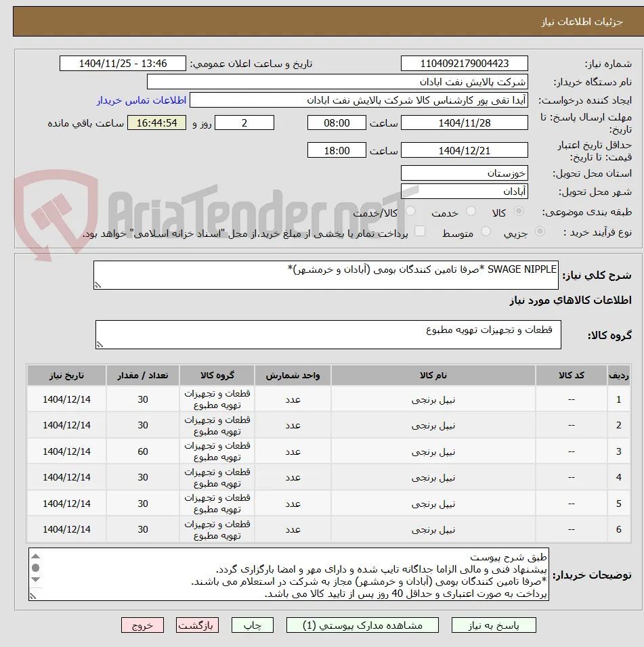
Task: Click the گروه کالا column header in table
Action: (217, 375)
